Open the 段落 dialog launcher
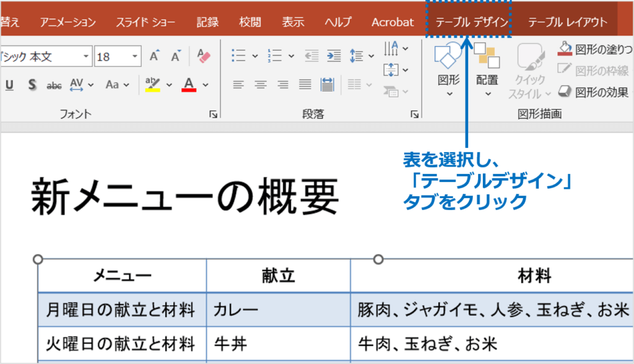 coord(414,113)
